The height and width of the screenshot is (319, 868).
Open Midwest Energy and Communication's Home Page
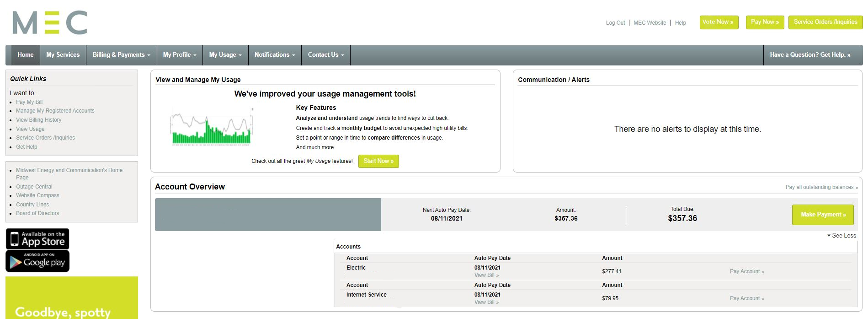[x=69, y=173]
